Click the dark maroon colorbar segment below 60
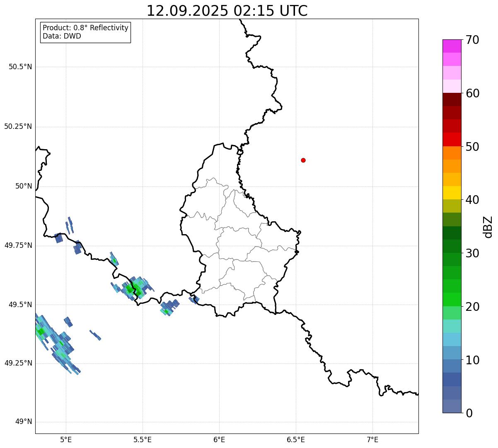The width and height of the screenshot is (498, 448). pos(452,99)
